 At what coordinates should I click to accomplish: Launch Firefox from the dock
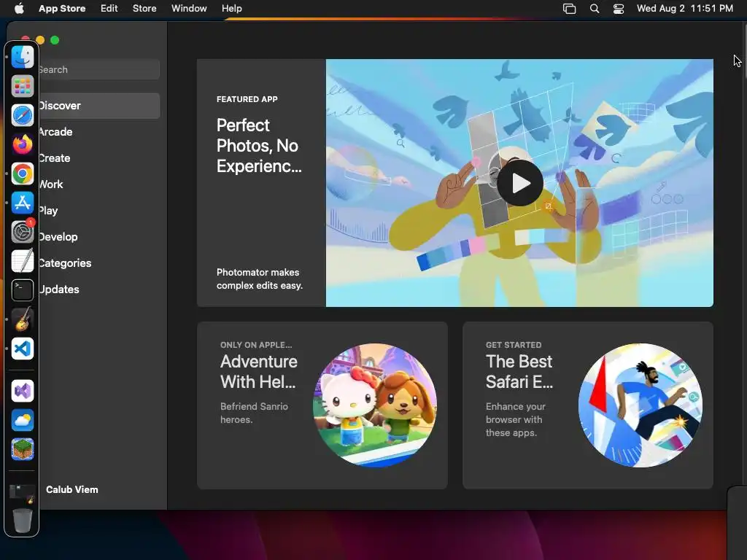pos(23,144)
